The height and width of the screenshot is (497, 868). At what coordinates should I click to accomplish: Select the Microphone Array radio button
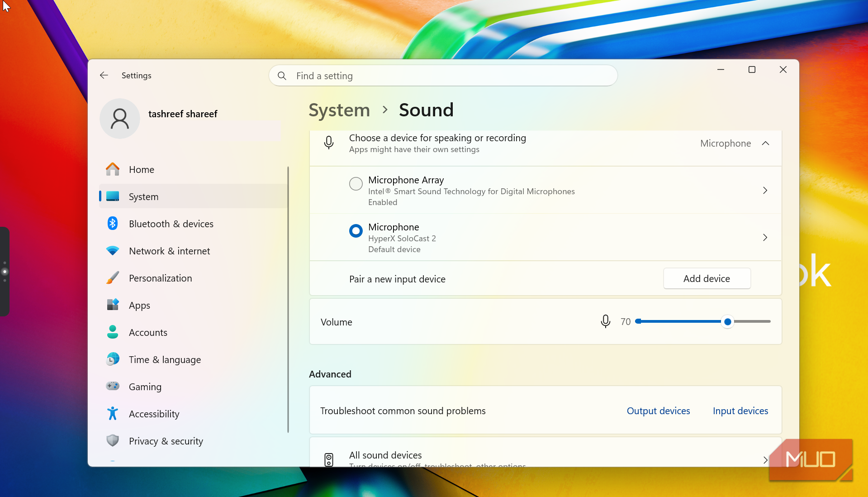point(356,184)
